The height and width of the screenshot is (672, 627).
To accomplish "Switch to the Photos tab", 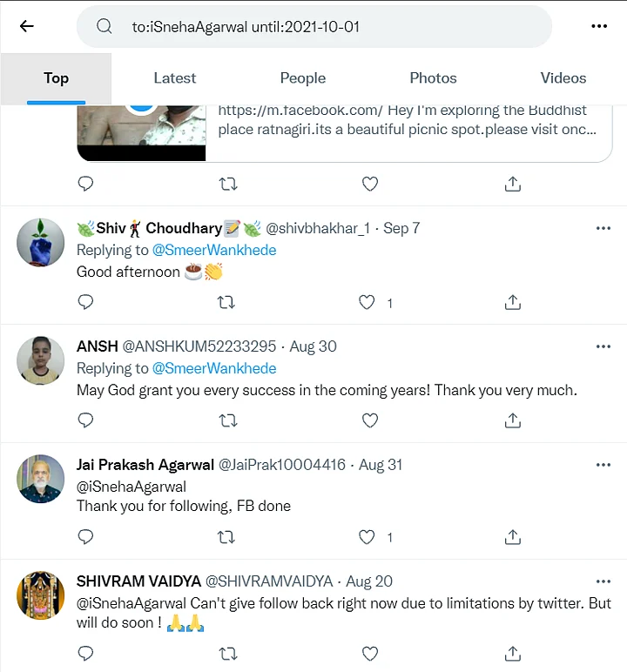I will [433, 78].
